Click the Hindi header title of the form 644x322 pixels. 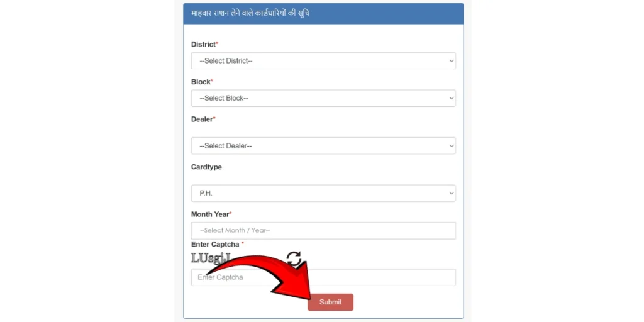[x=250, y=13]
